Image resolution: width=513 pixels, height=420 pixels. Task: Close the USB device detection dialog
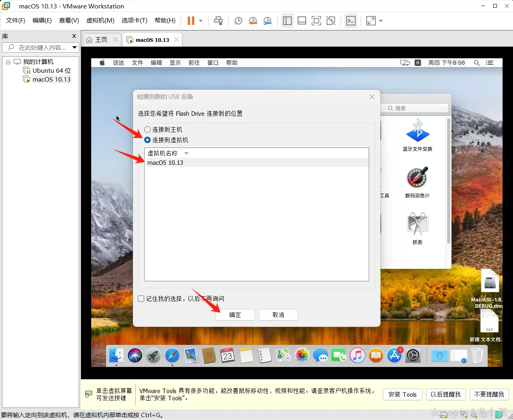(x=372, y=97)
